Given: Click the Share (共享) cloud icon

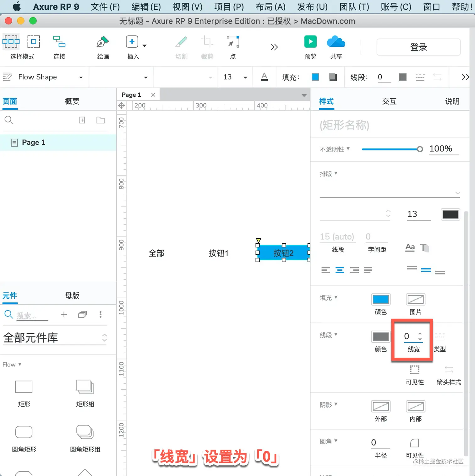Looking at the screenshot, I should 336,41.
